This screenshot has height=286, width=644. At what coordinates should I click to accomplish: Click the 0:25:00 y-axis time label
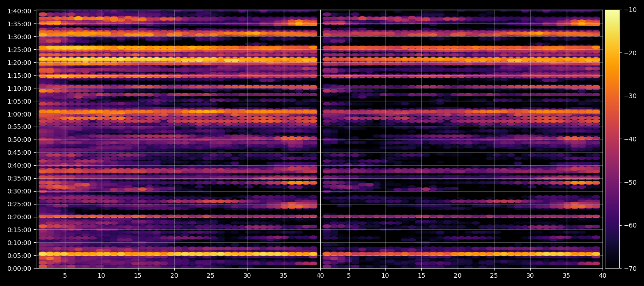[x=20, y=204]
